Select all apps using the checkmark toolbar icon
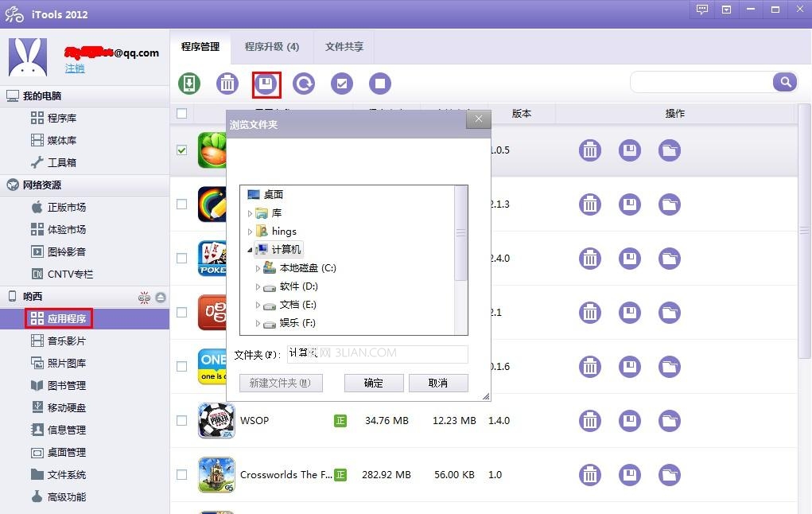Viewport: 812px width, 514px height. 341,83
